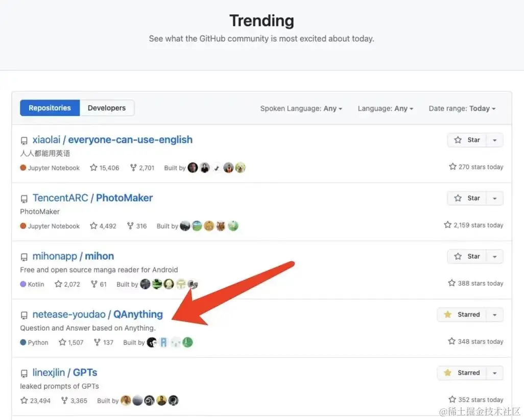Open first contributor avatar of QAnything
The width and height of the screenshot is (524, 420).
point(152,342)
